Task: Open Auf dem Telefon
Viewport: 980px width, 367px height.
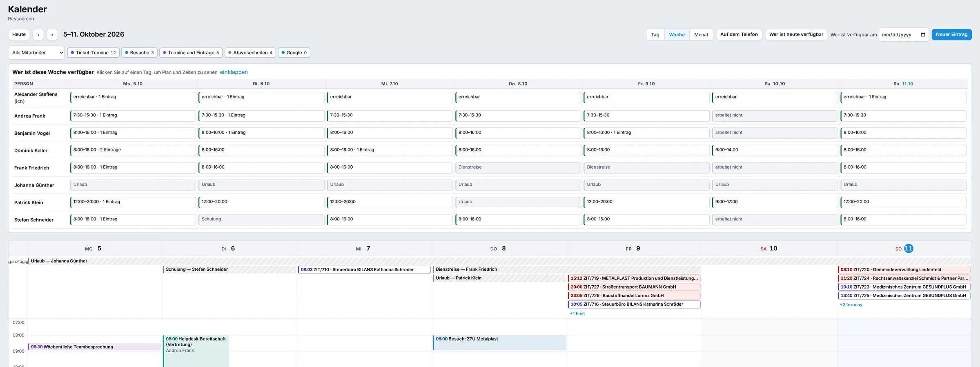Action: [x=739, y=35]
